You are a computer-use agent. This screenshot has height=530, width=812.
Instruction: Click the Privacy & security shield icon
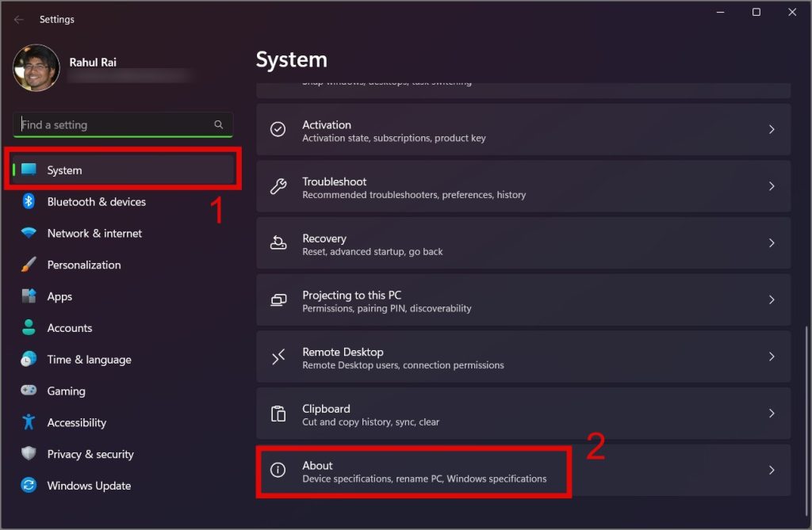[29, 454]
